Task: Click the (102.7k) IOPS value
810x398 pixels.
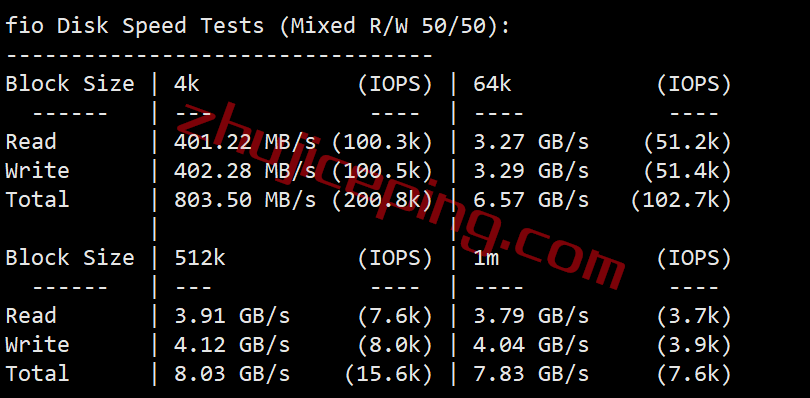Action: [681, 200]
